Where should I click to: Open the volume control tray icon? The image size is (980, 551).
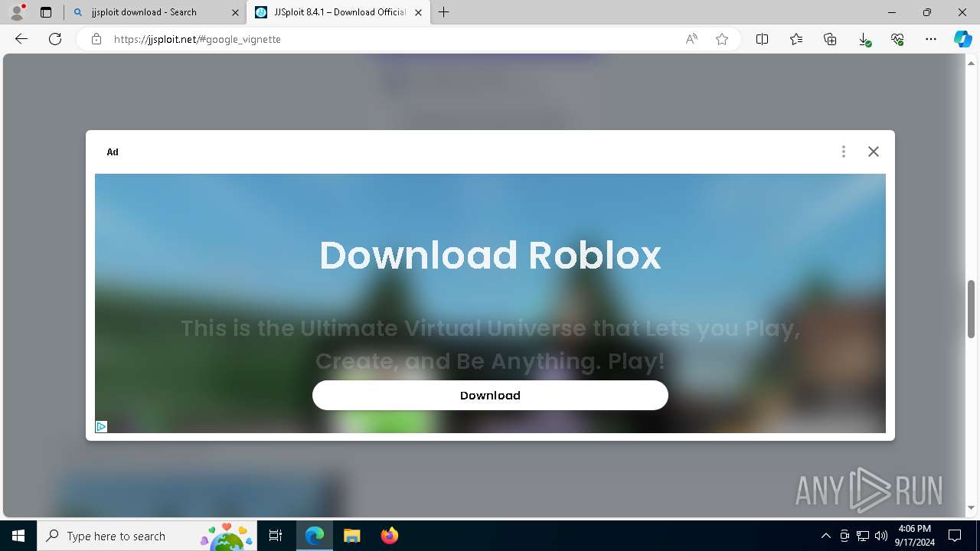click(x=880, y=536)
